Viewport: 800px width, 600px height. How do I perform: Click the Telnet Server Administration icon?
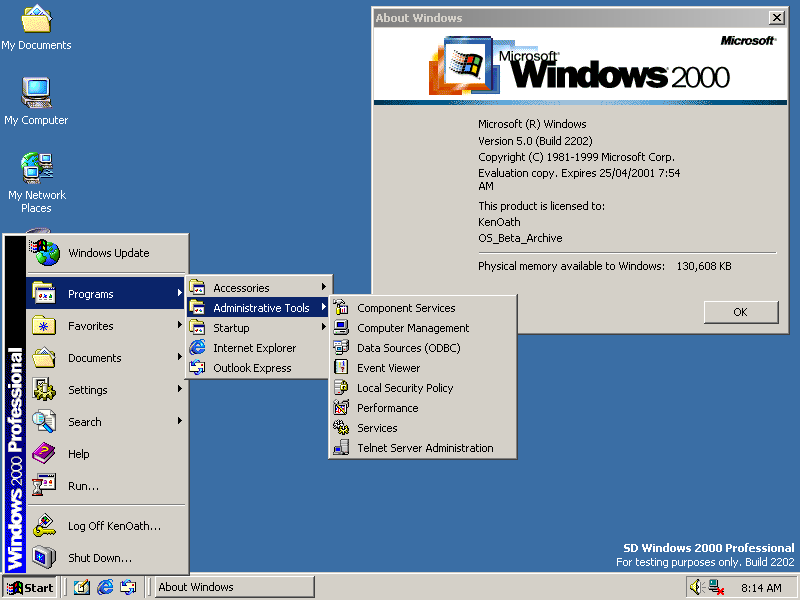coord(341,447)
